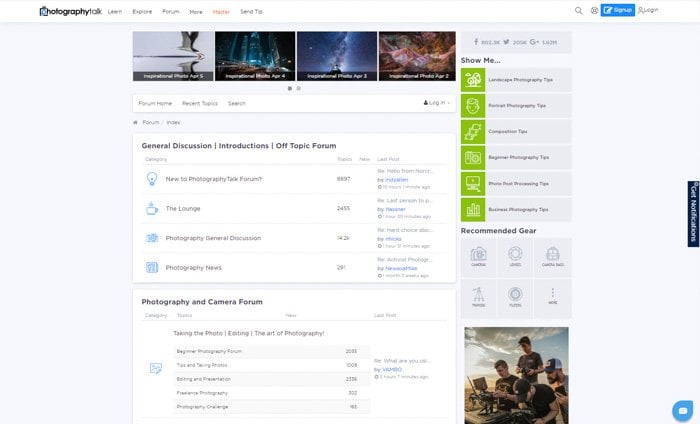The height and width of the screenshot is (424, 700).
Task: Open the chat bubble widget
Action: 683,411
